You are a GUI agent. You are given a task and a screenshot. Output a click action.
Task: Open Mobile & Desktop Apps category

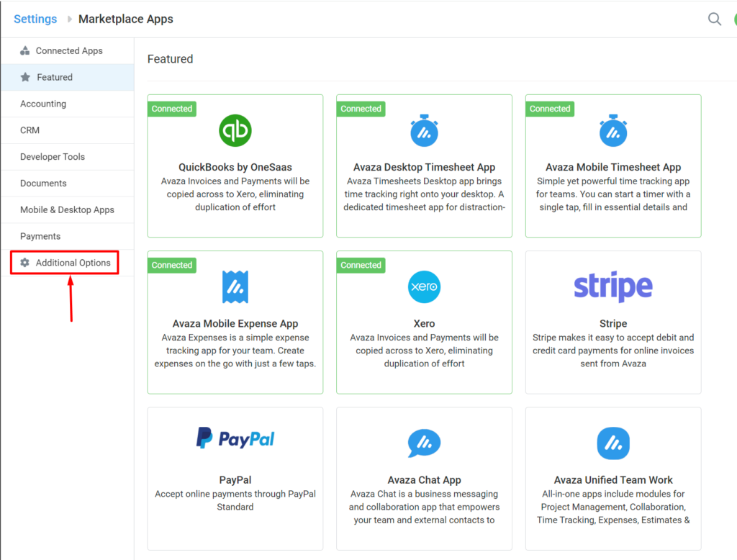coord(68,209)
